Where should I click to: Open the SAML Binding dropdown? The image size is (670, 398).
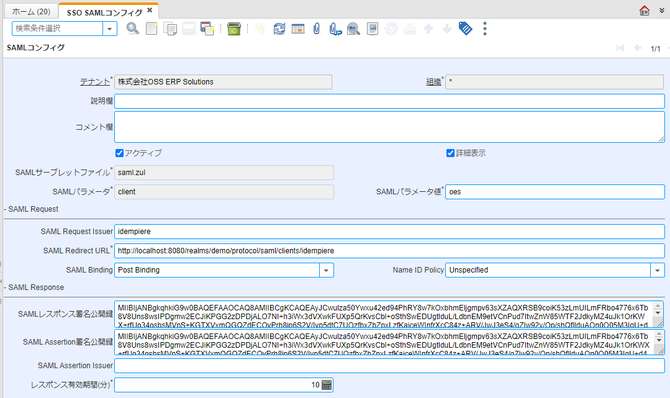tap(326, 270)
